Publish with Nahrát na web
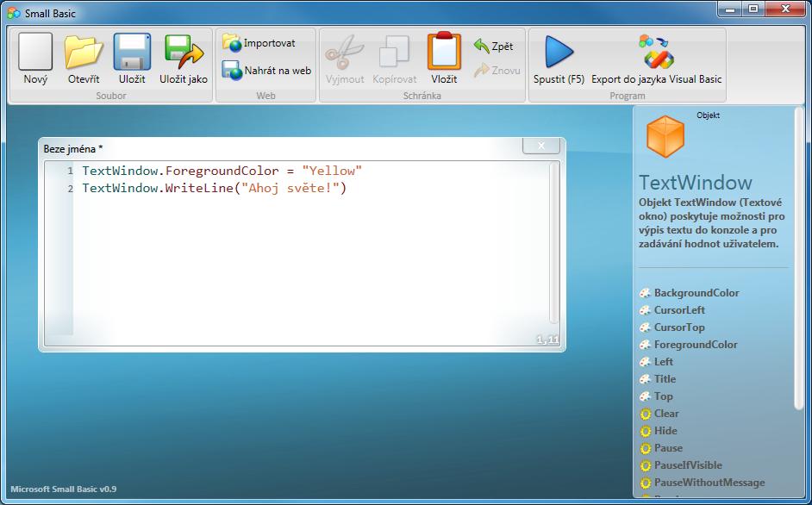Viewport: 812px width, 505px height. coord(266,71)
